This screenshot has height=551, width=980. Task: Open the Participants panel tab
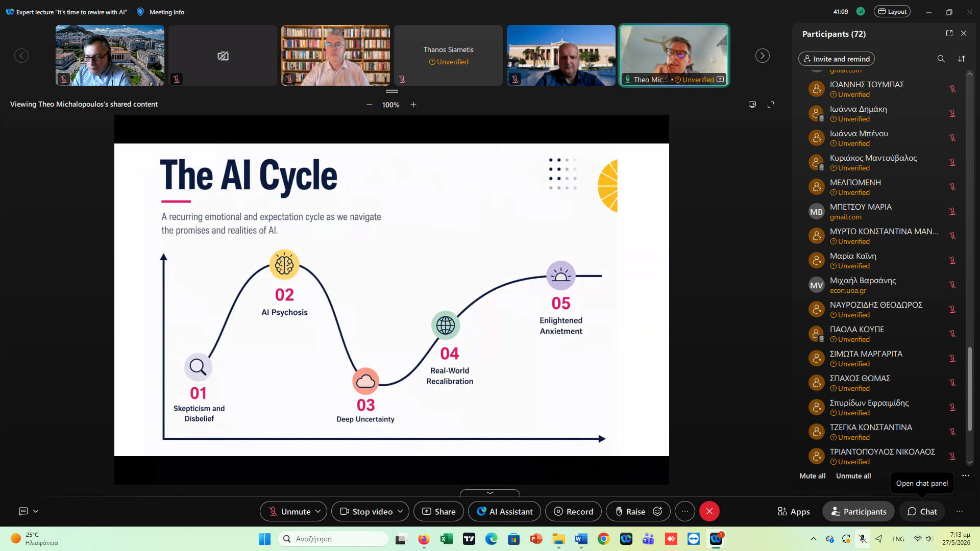tap(859, 511)
